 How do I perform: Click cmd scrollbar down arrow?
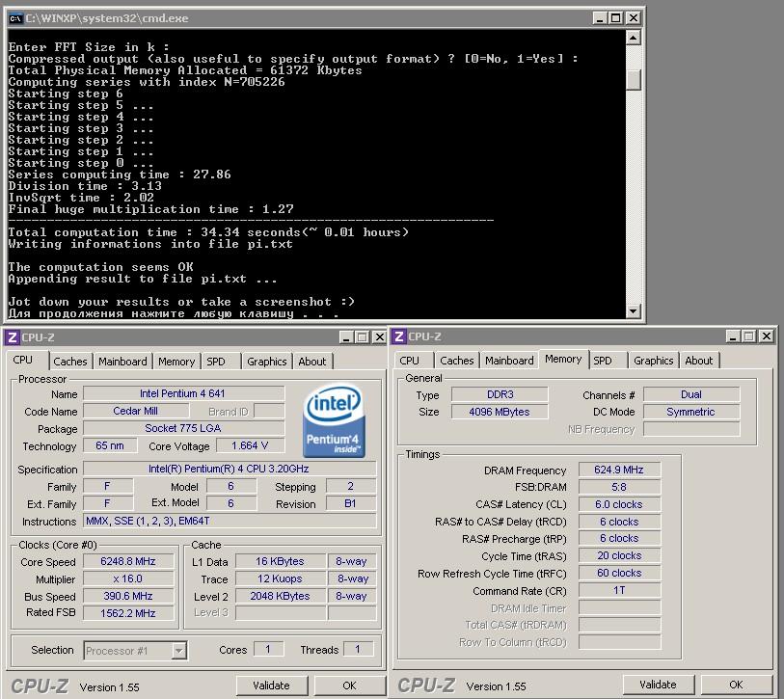[x=633, y=311]
